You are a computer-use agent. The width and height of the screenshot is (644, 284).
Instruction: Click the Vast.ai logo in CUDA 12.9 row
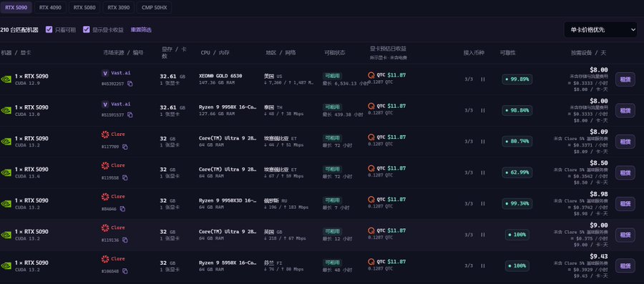[x=105, y=73]
